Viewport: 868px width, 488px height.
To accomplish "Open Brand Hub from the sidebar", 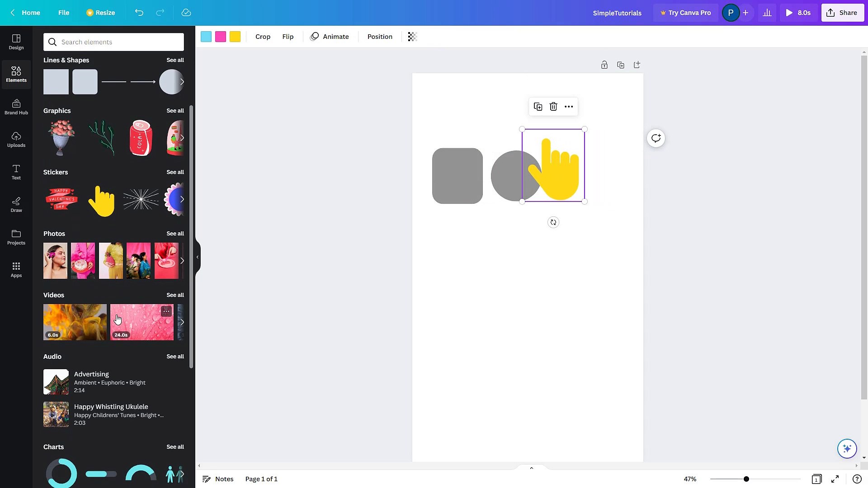I will (16, 107).
